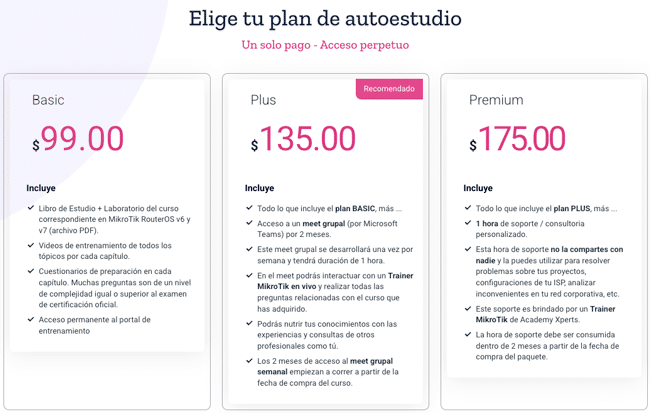Click the 'Un solo pago - Acceso perpetuo' subtitle
The image size is (650, 413).
tap(325, 45)
